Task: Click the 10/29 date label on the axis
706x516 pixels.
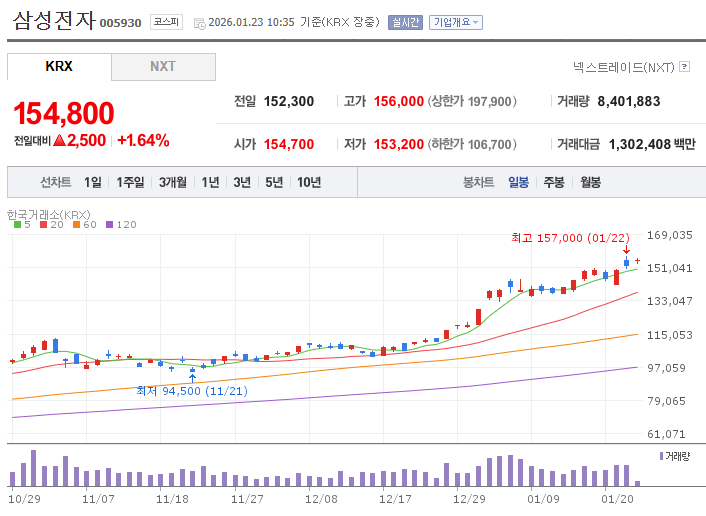Action: [24, 499]
